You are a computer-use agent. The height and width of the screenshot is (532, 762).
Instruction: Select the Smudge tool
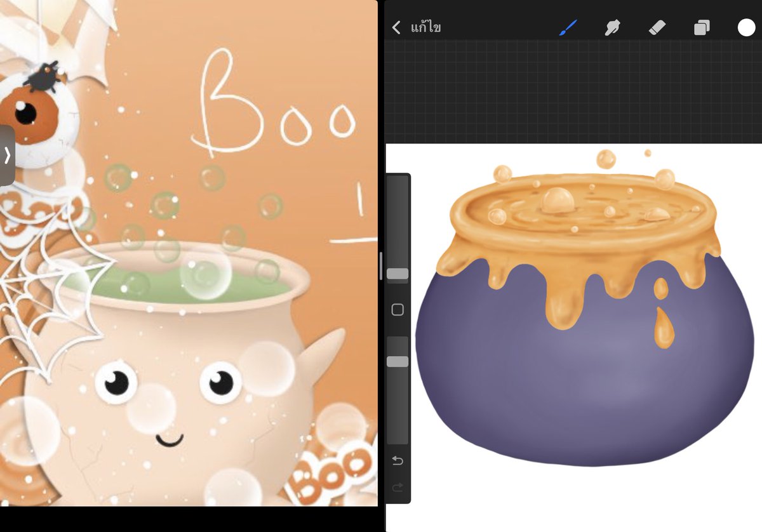coord(613,27)
